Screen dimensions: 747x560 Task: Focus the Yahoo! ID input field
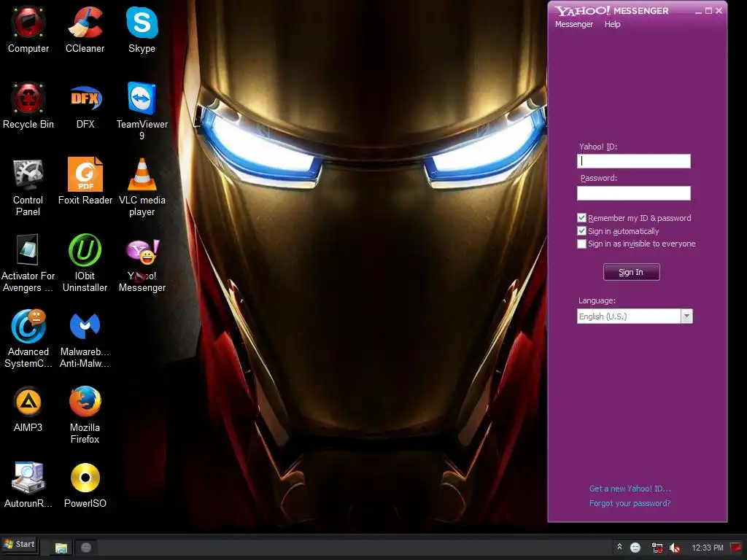[x=634, y=161]
